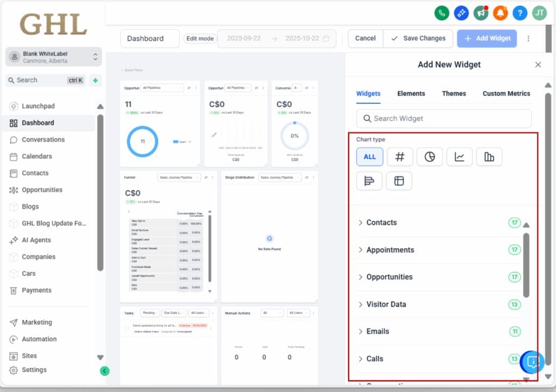Viewport: 556px width, 392px height.
Task: Select the line chart type filter
Action: point(459,156)
